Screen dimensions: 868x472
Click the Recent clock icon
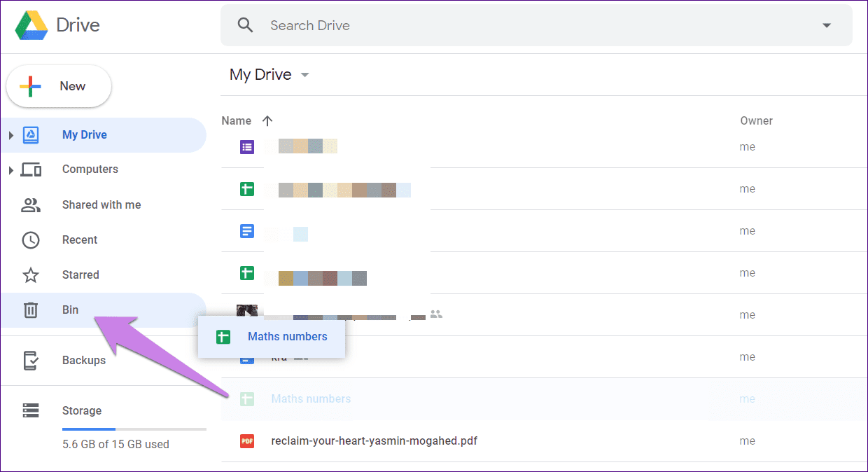[31, 240]
